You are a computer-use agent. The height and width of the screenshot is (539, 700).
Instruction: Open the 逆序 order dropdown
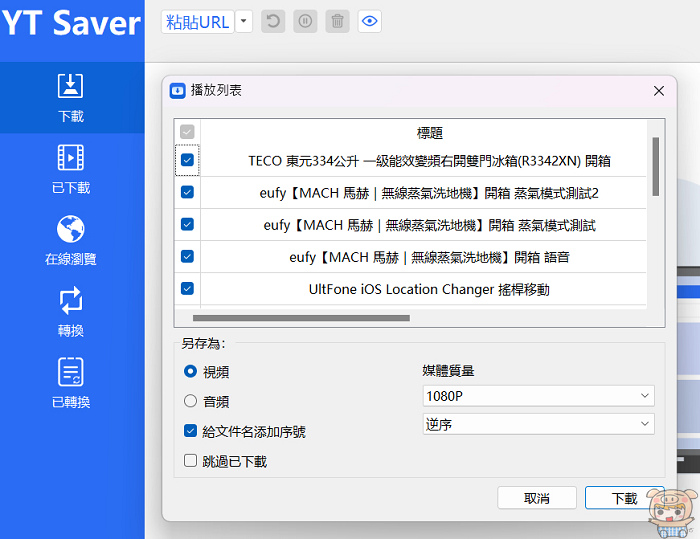(538, 424)
